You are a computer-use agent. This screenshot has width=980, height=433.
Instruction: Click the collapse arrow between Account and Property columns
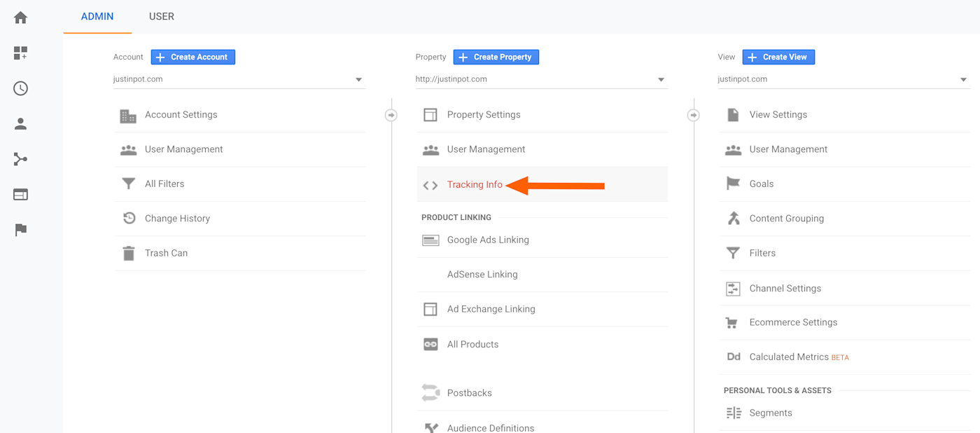[x=391, y=114]
